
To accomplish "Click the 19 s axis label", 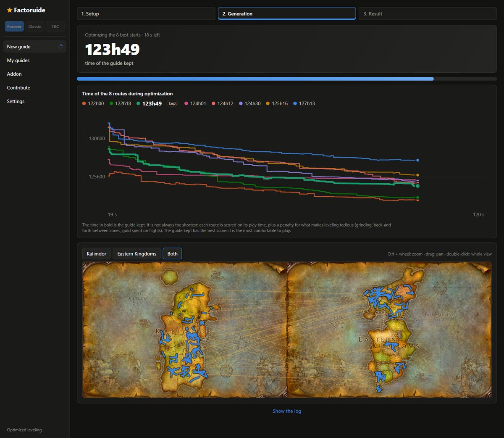I will click(x=112, y=214).
